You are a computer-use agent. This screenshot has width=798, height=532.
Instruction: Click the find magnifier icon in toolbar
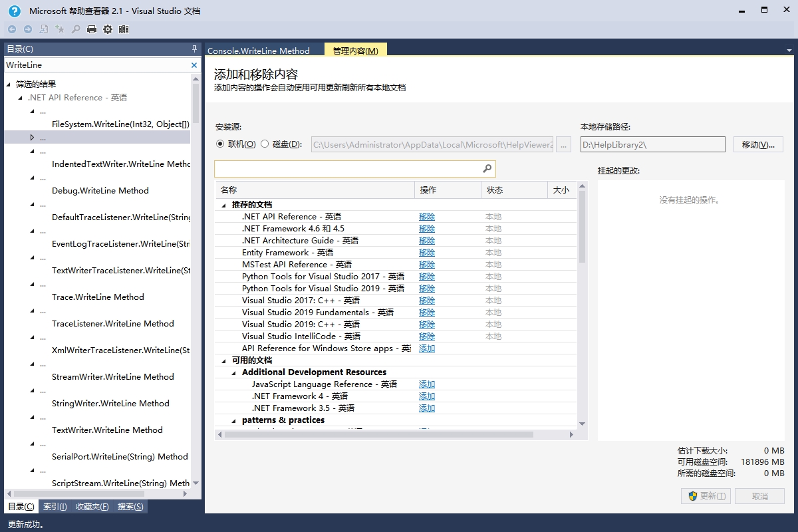(76, 29)
